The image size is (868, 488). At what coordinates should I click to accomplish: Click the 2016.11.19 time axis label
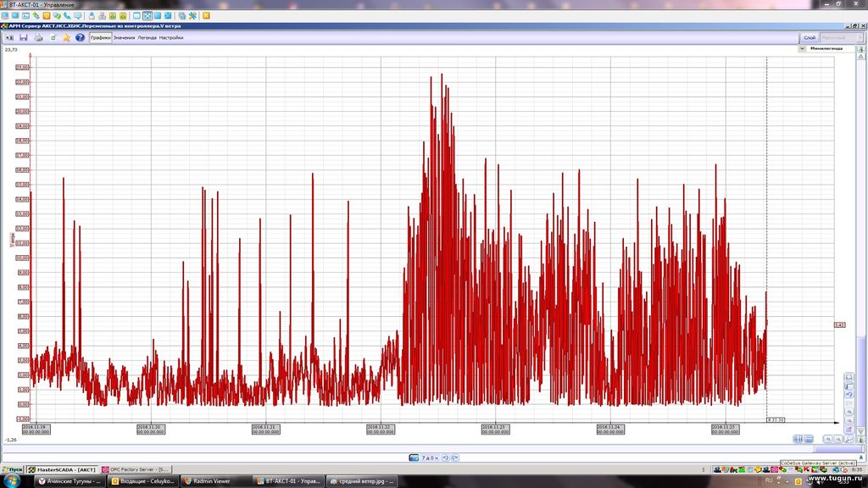pos(36,430)
